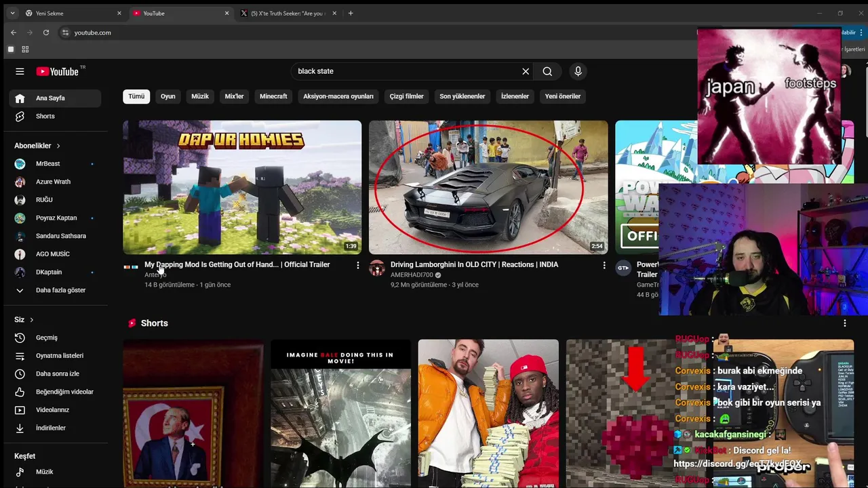Select the Tümü filter chip

(x=136, y=96)
